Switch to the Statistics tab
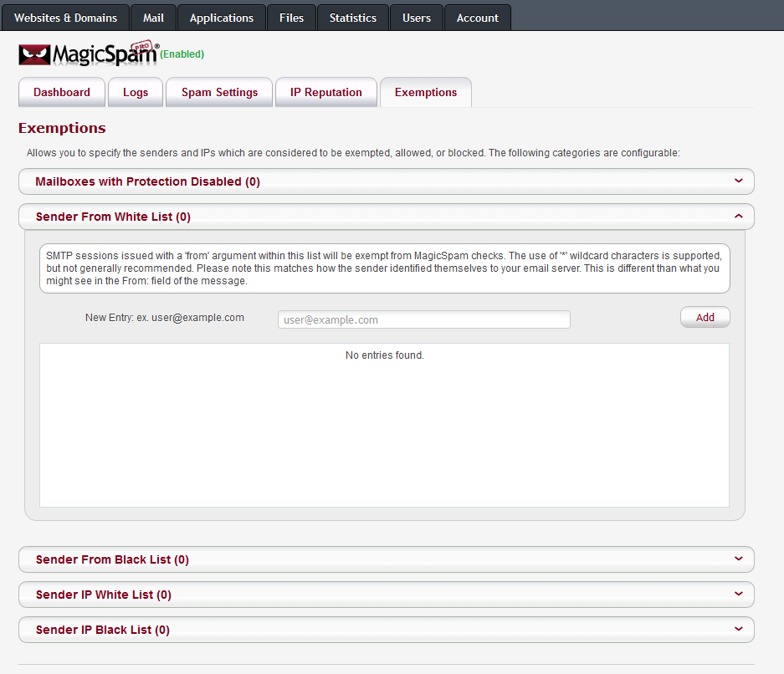This screenshot has width=784, height=674. coord(353,18)
